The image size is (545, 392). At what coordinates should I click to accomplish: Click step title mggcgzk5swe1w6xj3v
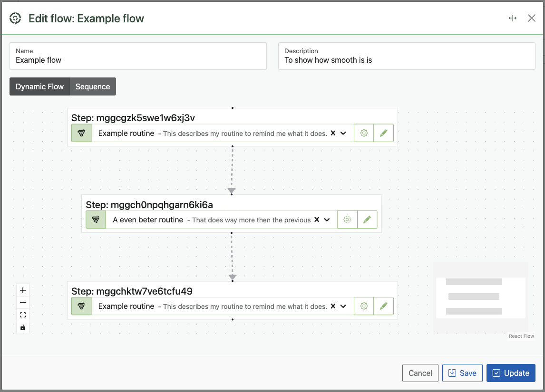133,118
